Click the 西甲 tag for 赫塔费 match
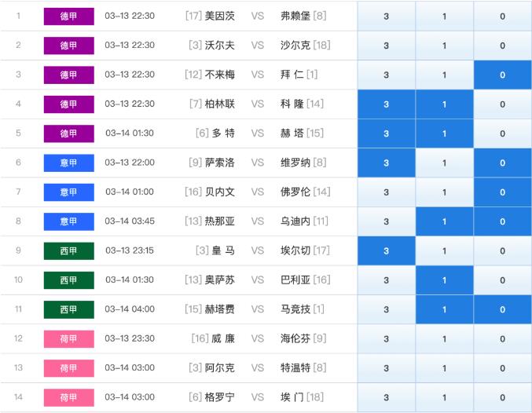The height and width of the screenshot is (413, 532). click(69, 309)
